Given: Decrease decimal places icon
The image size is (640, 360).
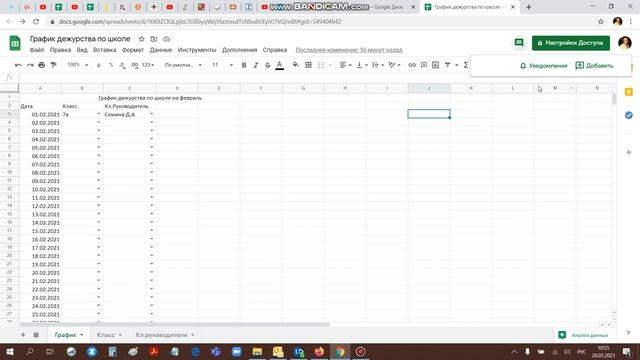Looking at the screenshot, I should pyautogui.click(x=122, y=65).
